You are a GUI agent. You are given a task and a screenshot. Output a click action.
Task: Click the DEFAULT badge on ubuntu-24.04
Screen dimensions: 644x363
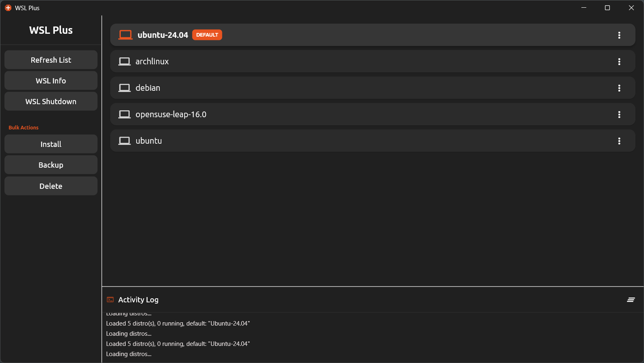click(x=207, y=35)
